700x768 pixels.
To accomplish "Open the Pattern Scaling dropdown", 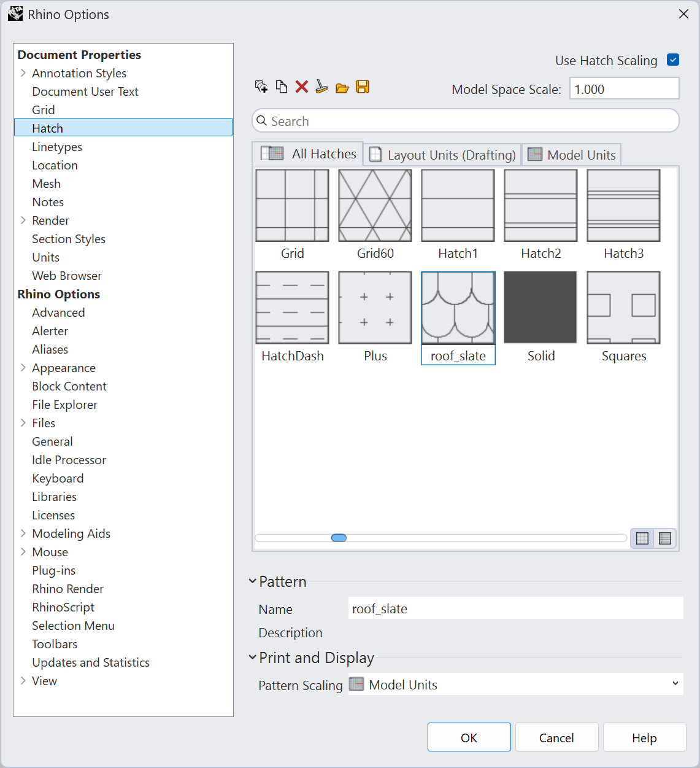I will [x=515, y=685].
